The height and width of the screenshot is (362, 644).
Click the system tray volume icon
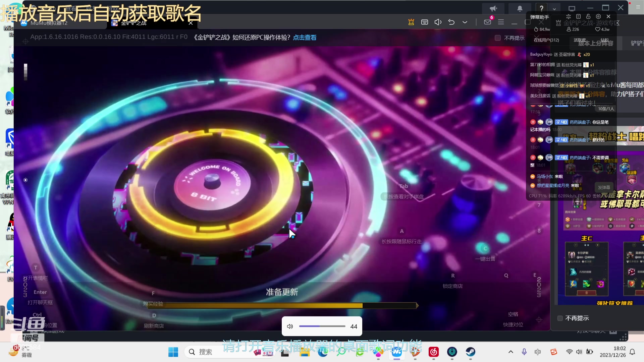tap(579, 352)
